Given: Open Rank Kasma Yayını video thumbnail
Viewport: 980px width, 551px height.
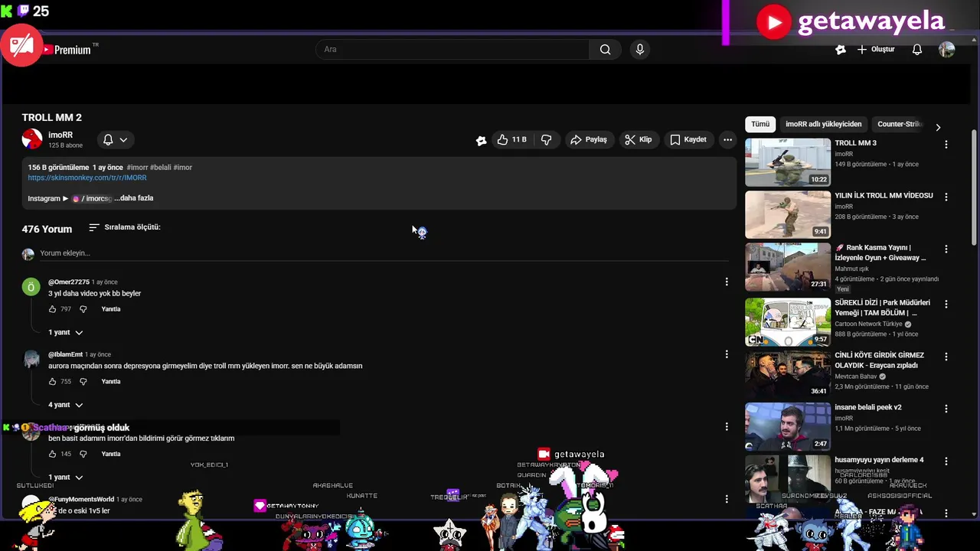Looking at the screenshot, I should point(788,267).
